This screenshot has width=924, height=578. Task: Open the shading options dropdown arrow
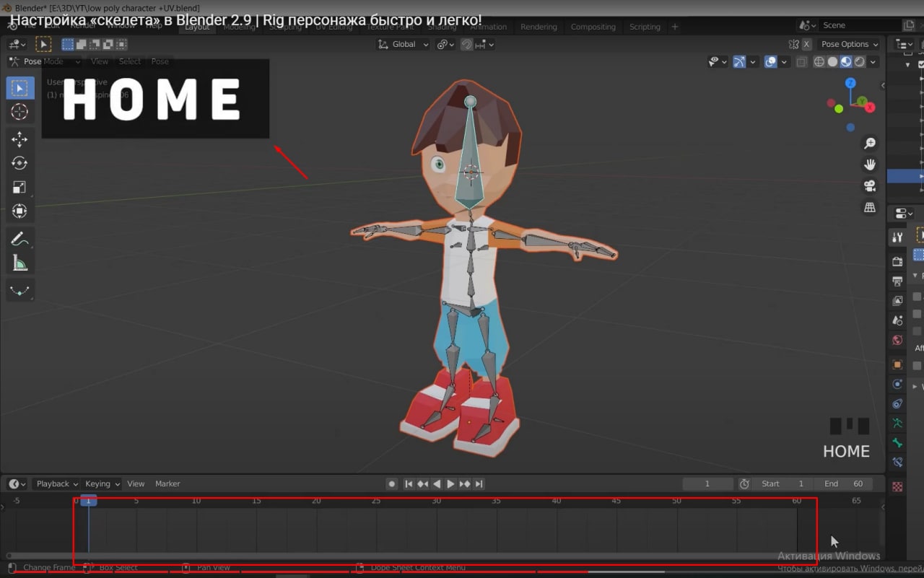click(x=873, y=62)
